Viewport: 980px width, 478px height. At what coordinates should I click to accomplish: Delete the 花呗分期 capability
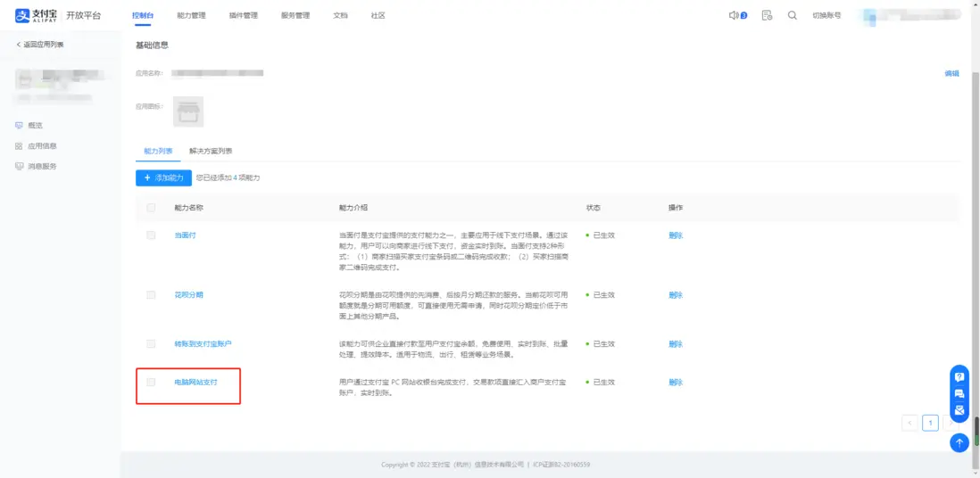[x=676, y=295]
